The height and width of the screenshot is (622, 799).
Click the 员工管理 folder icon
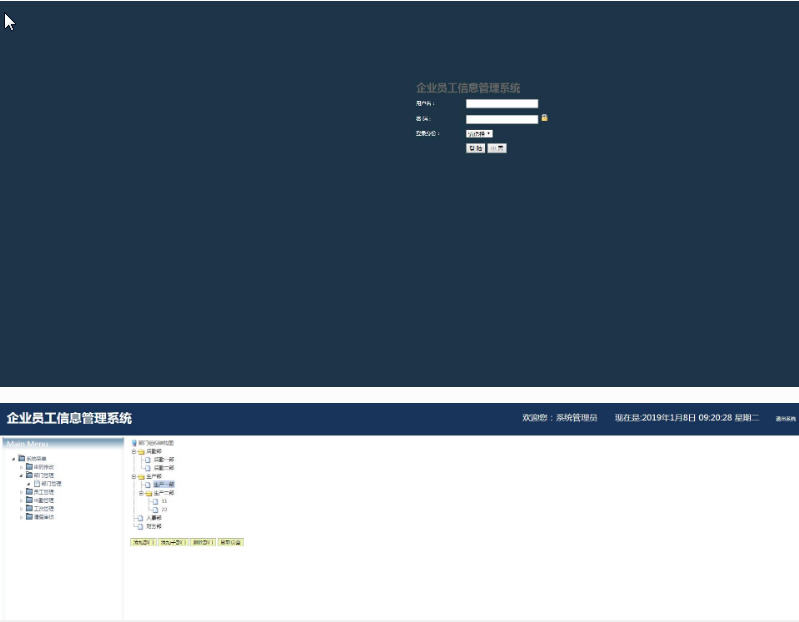[x=29, y=492]
